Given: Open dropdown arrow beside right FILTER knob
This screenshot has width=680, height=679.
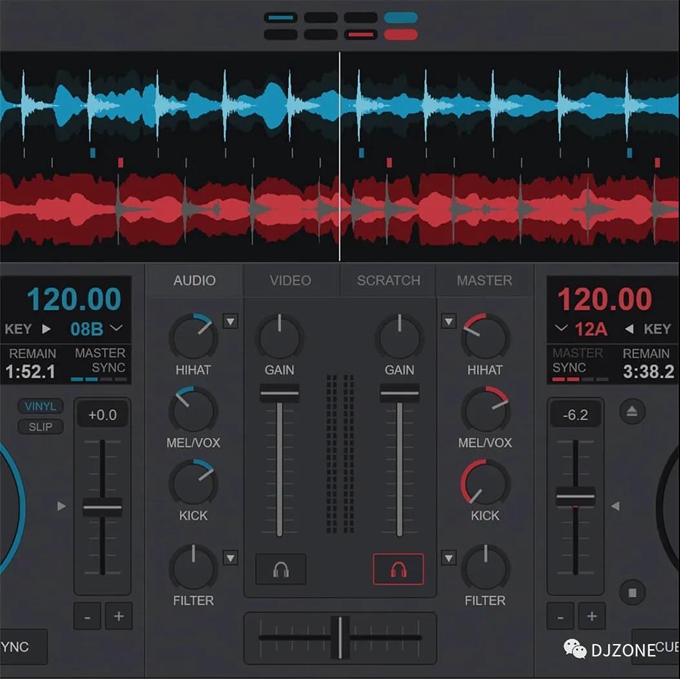Looking at the screenshot, I should click(x=449, y=558).
